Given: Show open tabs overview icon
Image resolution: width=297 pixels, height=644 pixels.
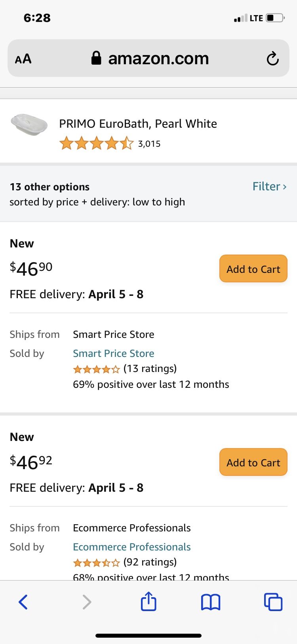Looking at the screenshot, I should pyautogui.click(x=273, y=602).
